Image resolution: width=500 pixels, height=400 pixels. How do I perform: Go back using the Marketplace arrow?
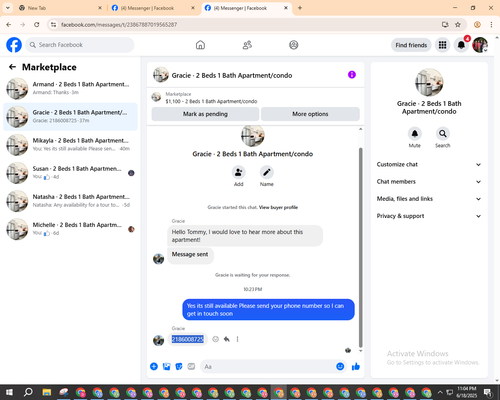coord(12,67)
